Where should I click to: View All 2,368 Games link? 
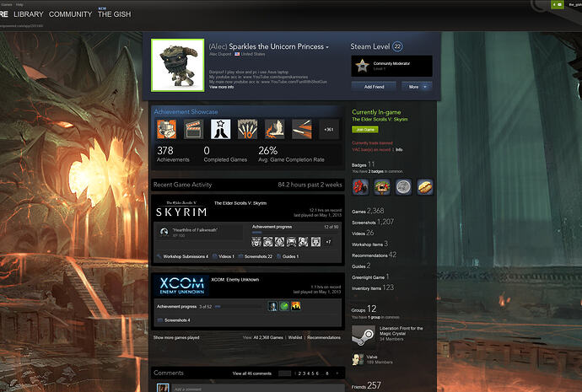268,337
